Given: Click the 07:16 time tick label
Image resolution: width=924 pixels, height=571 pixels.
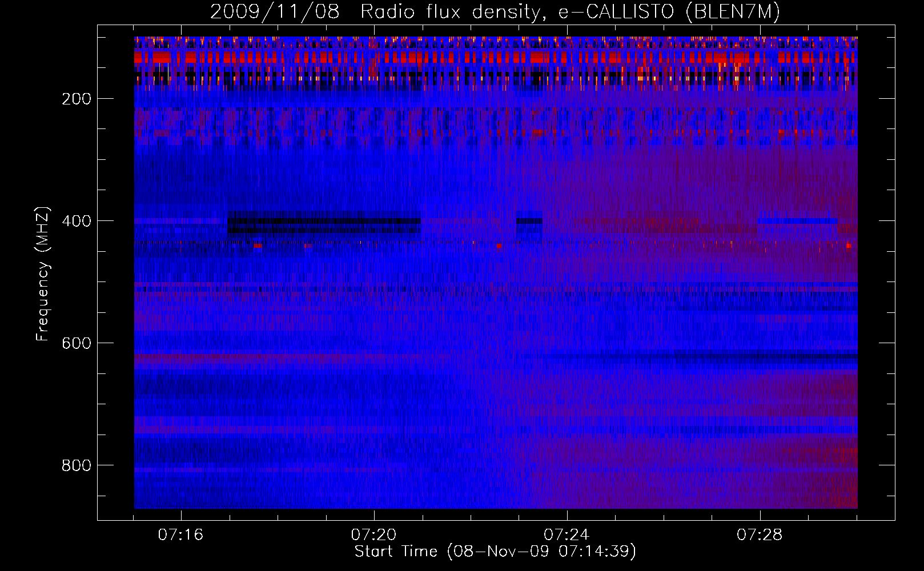Looking at the screenshot, I should coord(181,535).
